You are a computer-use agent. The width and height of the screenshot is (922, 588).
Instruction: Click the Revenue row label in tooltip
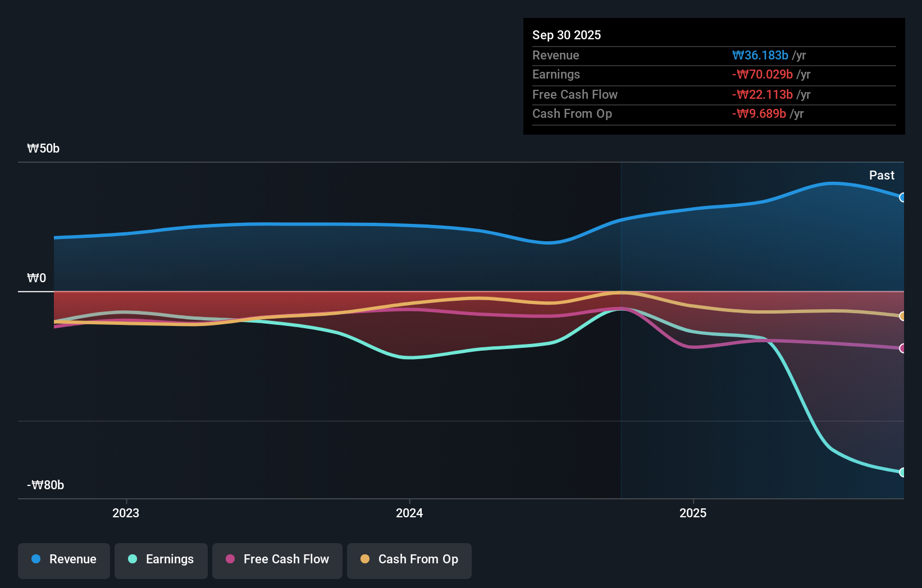click(556, 55)
